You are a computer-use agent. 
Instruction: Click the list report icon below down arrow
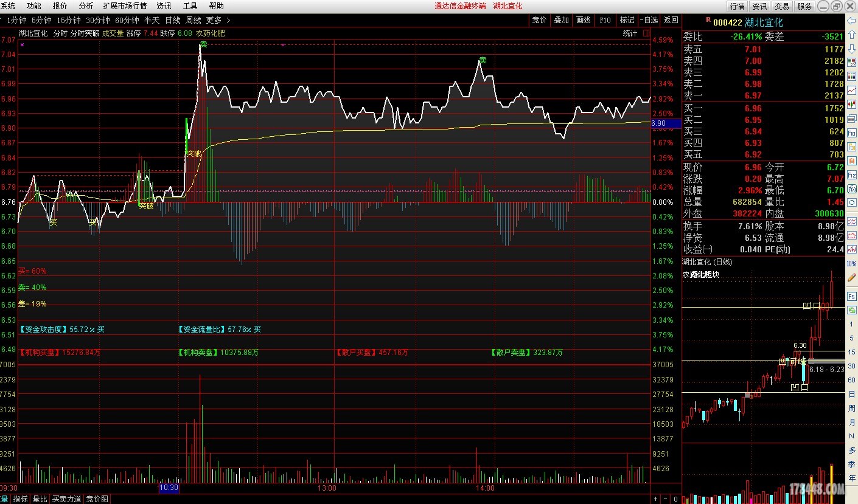(x=851, y=62)
